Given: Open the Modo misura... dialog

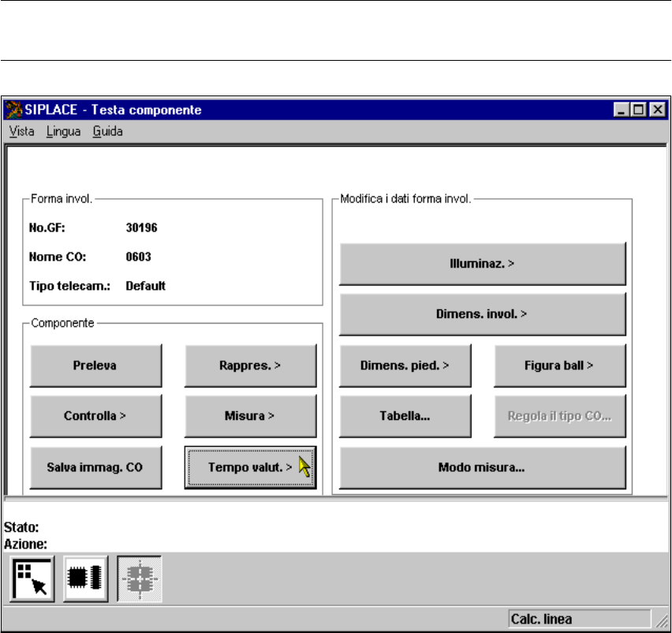Looking at the screenshot, I should coord(482,466).
